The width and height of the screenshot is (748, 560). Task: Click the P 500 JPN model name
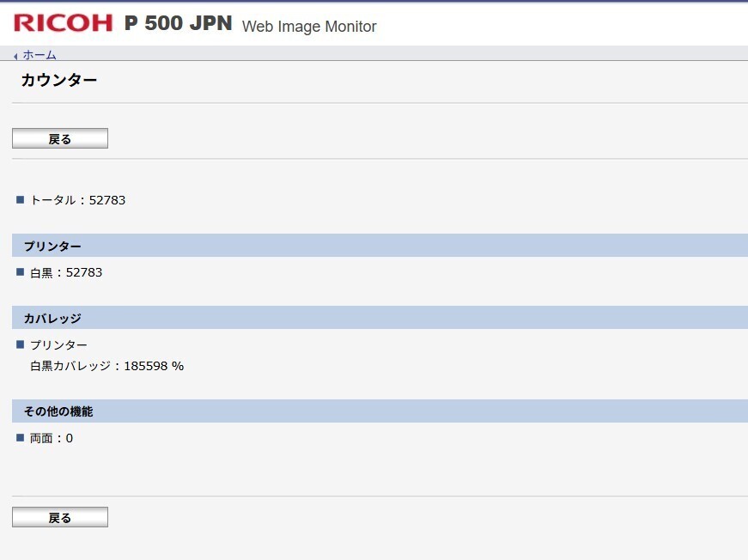click(179, 23)
